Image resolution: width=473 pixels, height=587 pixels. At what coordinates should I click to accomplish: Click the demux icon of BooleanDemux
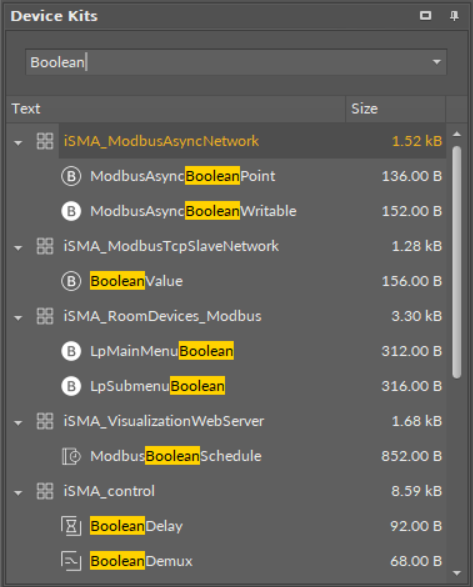71,561
